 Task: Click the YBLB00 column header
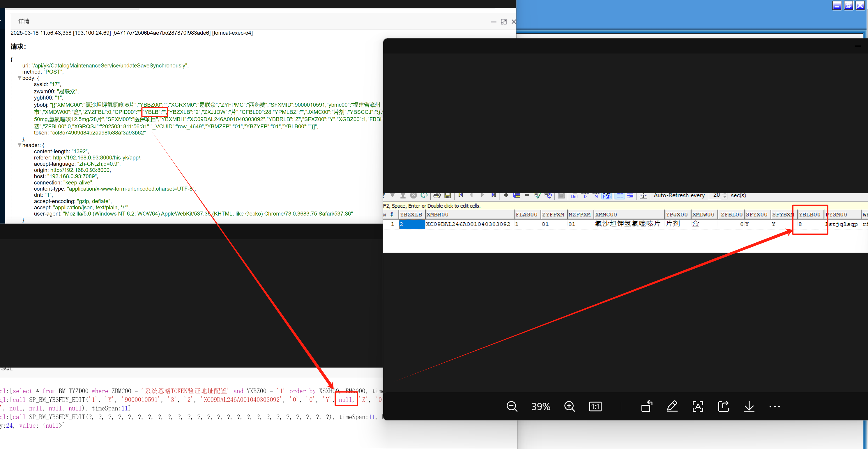point(809,214)
